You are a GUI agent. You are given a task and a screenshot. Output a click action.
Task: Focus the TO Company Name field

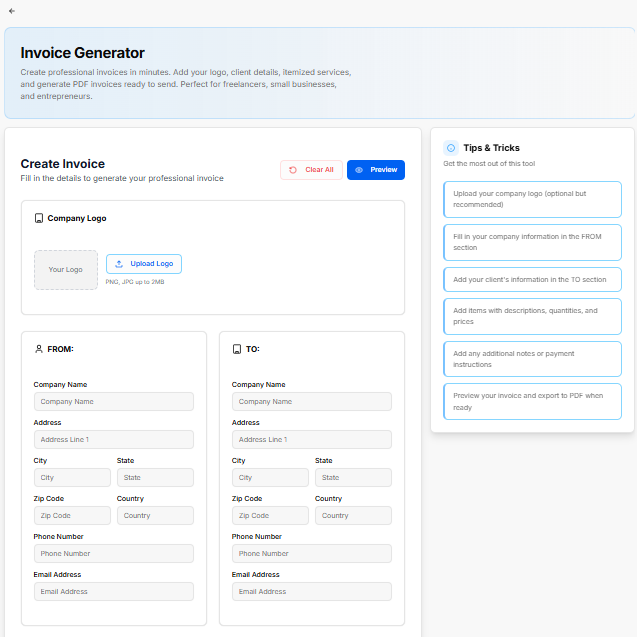coord(312,401)
